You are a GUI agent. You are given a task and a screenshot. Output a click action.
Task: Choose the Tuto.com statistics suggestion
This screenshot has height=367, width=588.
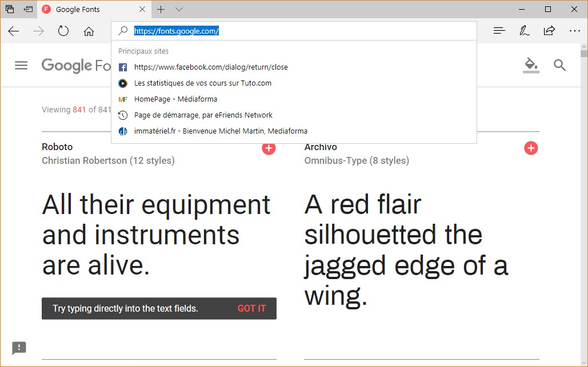(x=202, y=83)
